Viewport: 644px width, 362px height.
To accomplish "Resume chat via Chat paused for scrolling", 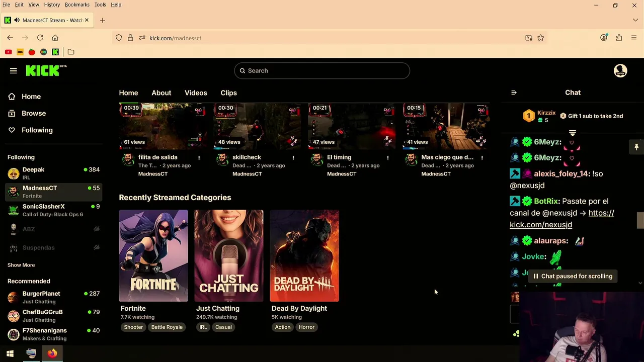I will (x=573, y=276).
